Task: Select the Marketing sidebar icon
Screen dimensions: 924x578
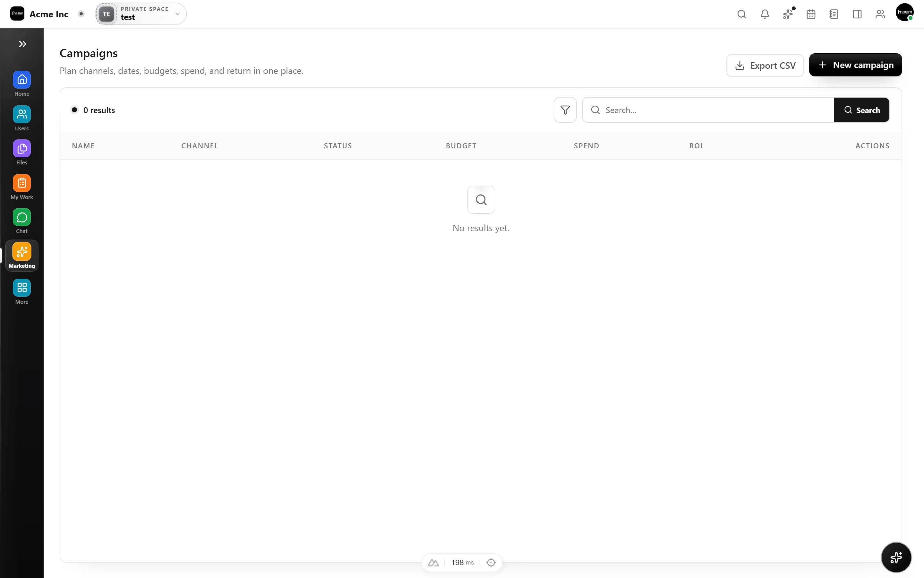Action: (x=22, y=255)
